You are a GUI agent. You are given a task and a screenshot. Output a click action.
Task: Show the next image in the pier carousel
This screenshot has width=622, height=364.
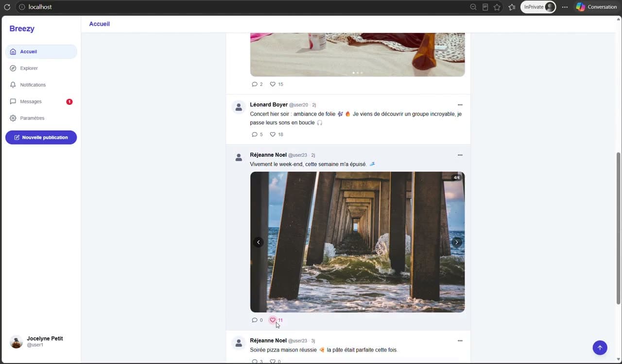pyautogui.click(x=456, y=242)
